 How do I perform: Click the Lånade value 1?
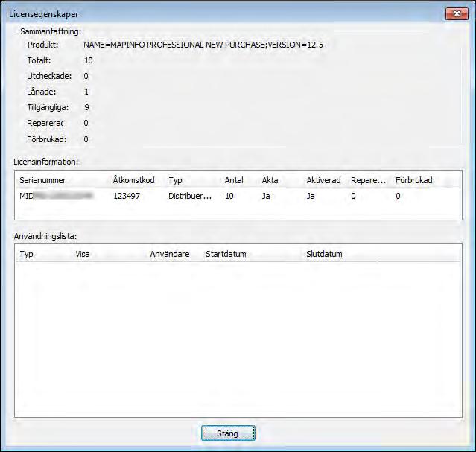[x=86, y=92]
